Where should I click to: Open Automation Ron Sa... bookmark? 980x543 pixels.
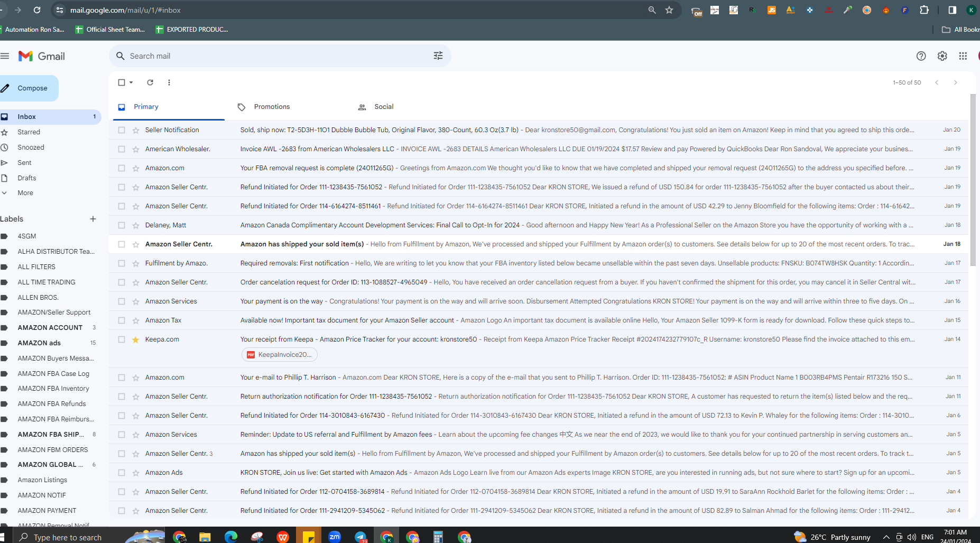pyautogui.click(x=33, y=30)
